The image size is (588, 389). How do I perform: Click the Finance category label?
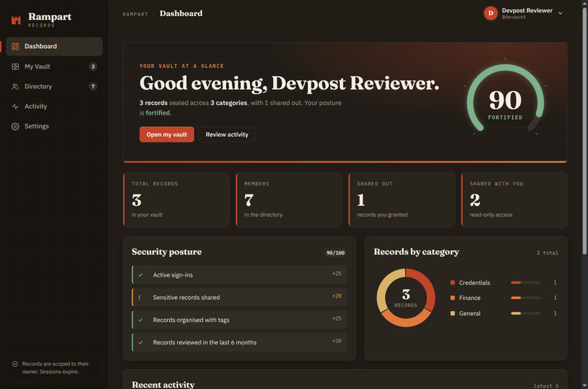point(470,298)
